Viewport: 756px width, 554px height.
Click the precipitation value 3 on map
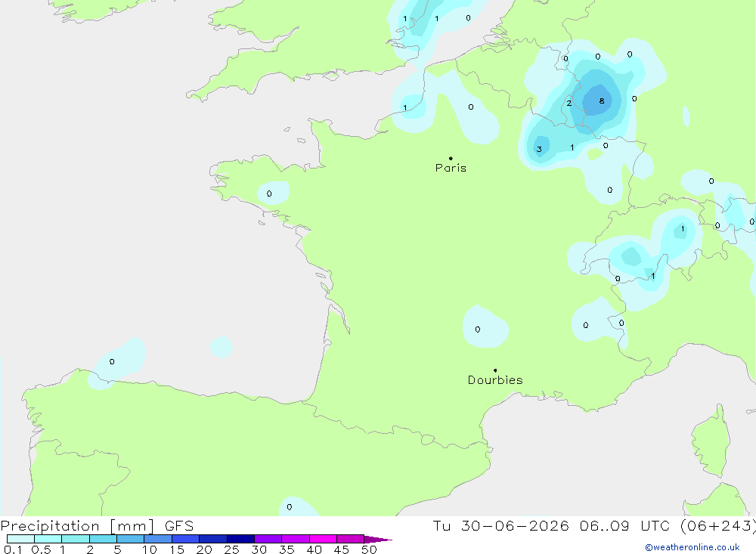539,149
